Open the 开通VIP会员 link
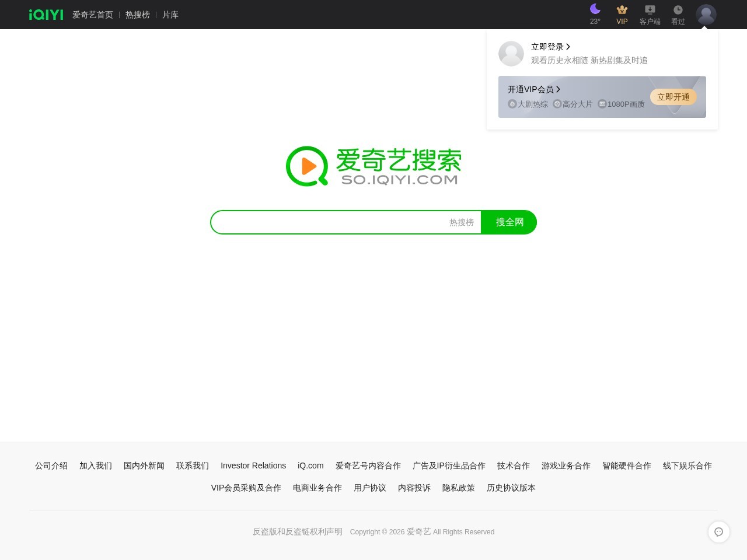Image resolution: width=747 pixels, height=560 pixels. pos(534,89)
